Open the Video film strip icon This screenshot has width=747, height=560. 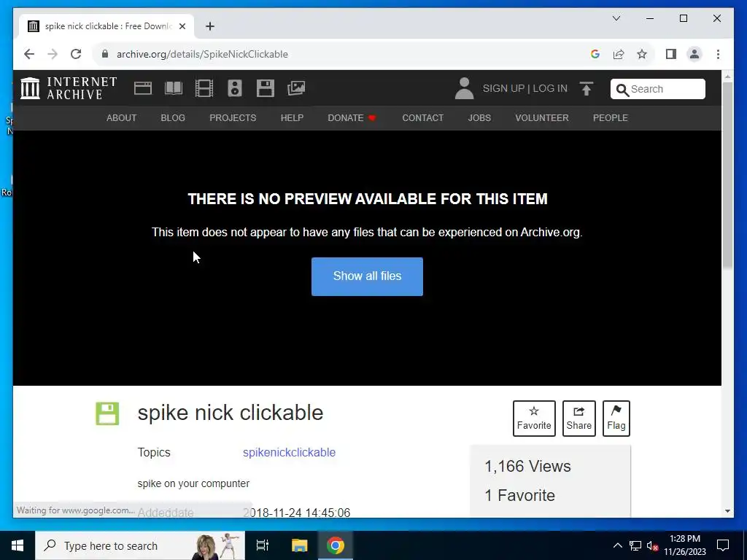204,88
